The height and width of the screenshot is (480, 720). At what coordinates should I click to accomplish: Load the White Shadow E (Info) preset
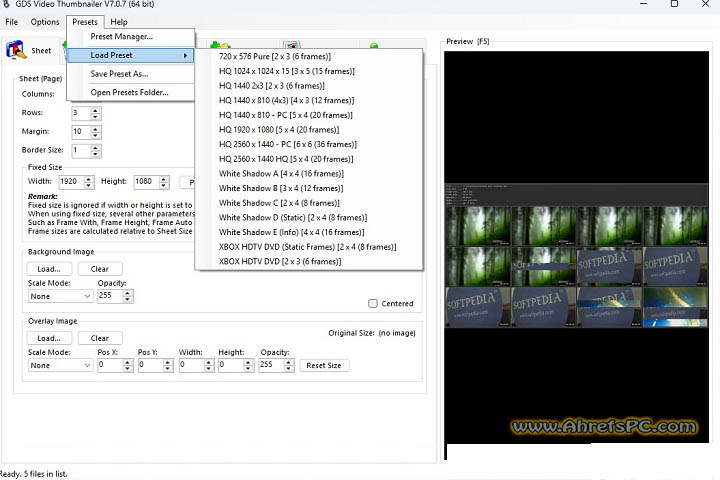(x=309, y=232)
